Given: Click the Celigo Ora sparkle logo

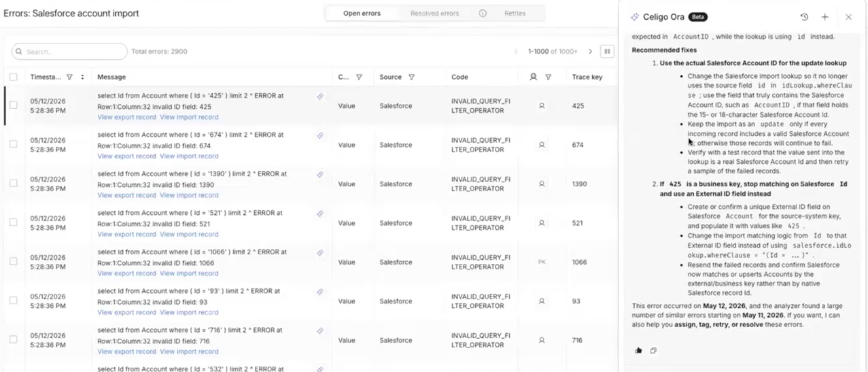Looking at the screenshot, I should pos(634,17).
